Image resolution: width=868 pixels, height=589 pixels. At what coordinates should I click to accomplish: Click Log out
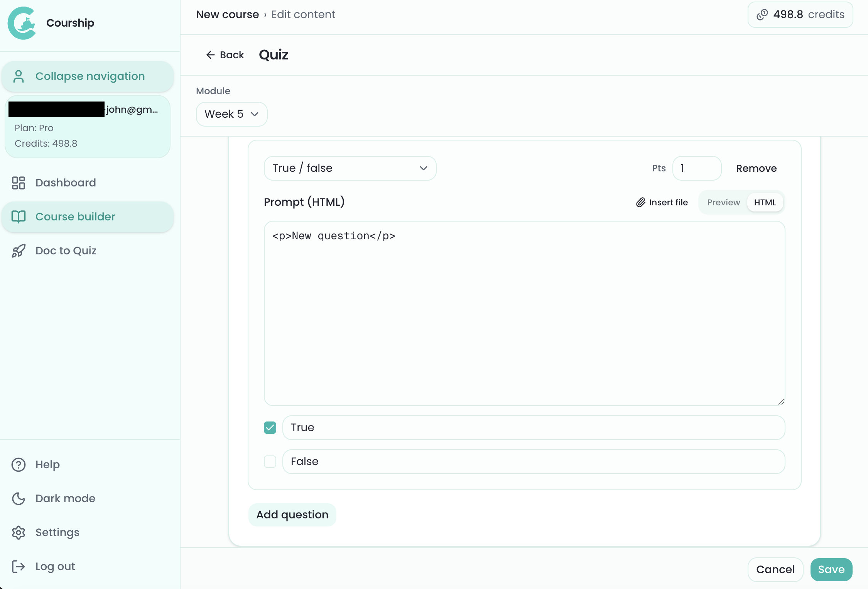[x=88, y=567]
